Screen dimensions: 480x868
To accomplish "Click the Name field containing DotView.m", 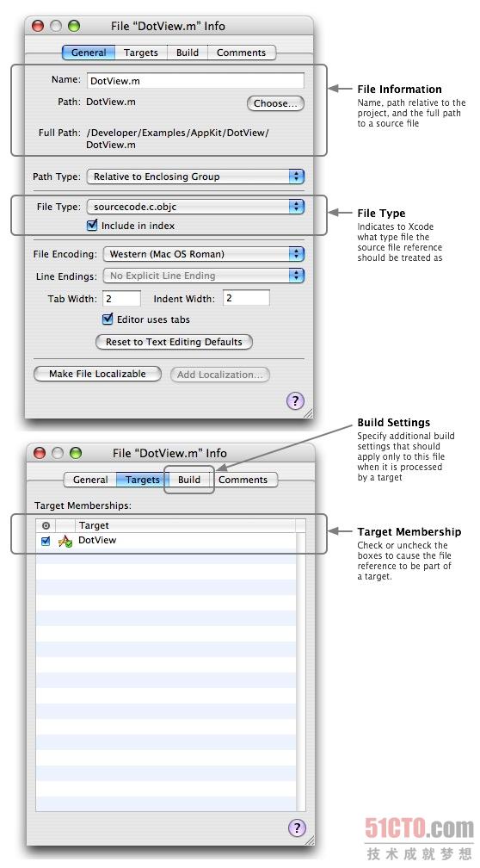I will coord(196,81).
